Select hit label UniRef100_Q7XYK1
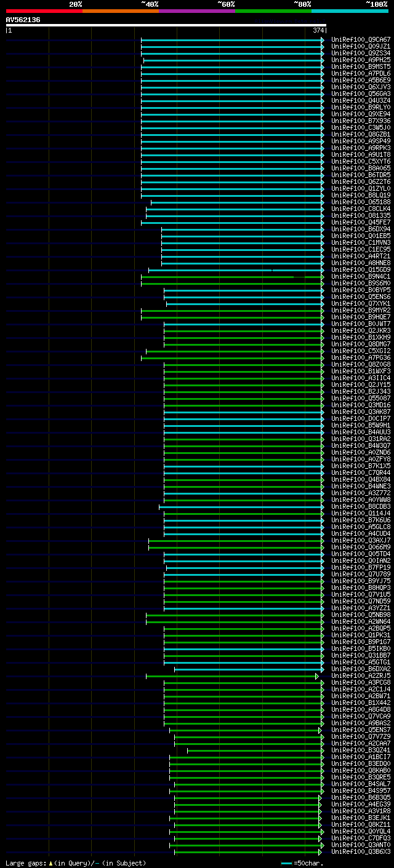This screenshot has width=394, height=868. [361, 303]
